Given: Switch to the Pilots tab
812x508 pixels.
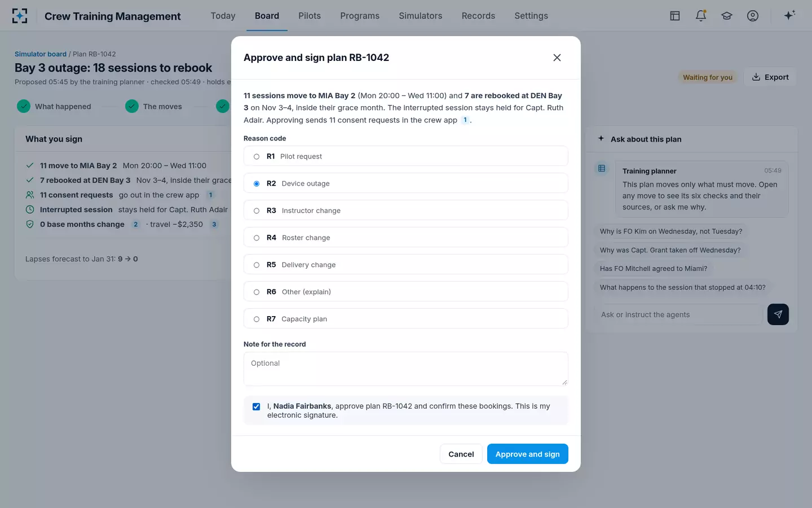Looking at the screenshot, I should (310, 16).
